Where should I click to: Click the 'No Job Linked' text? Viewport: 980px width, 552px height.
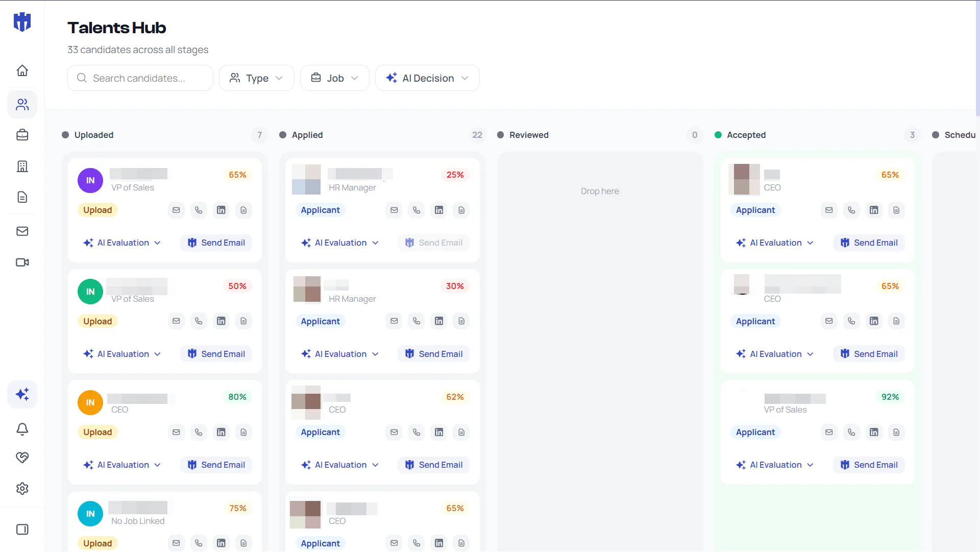[138, 521]
